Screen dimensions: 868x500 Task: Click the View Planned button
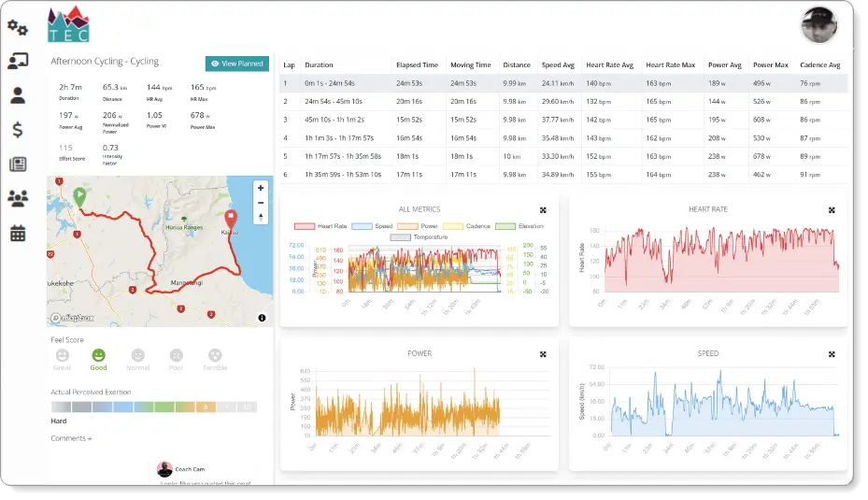pyautogui.click(x=237, y=64)
